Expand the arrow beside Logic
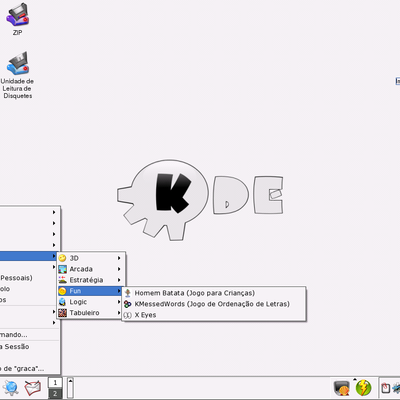Screen dimensions: 400x400 (119, 302)
